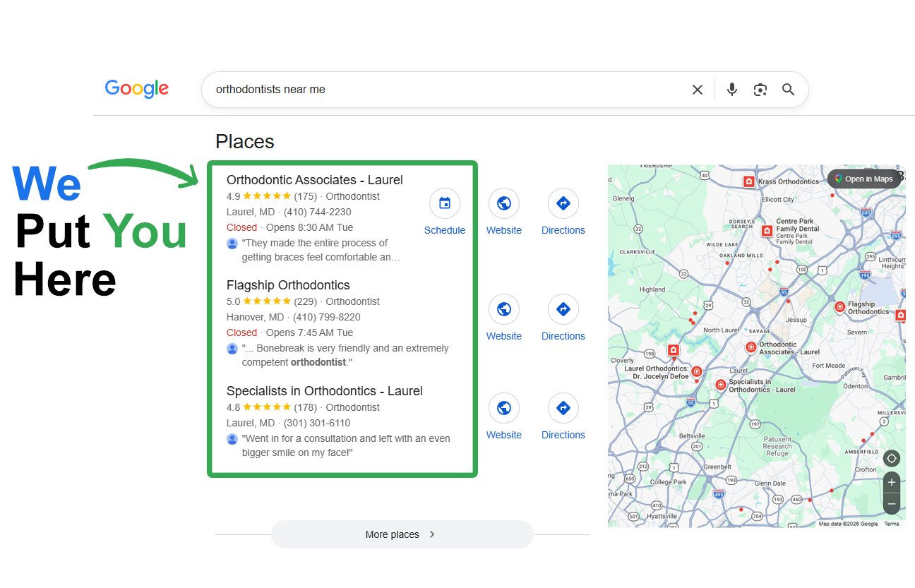915x588 pixels.
Task: Open Website globe for Specialists in Orthodontics
Action: [x=504, y=408]
